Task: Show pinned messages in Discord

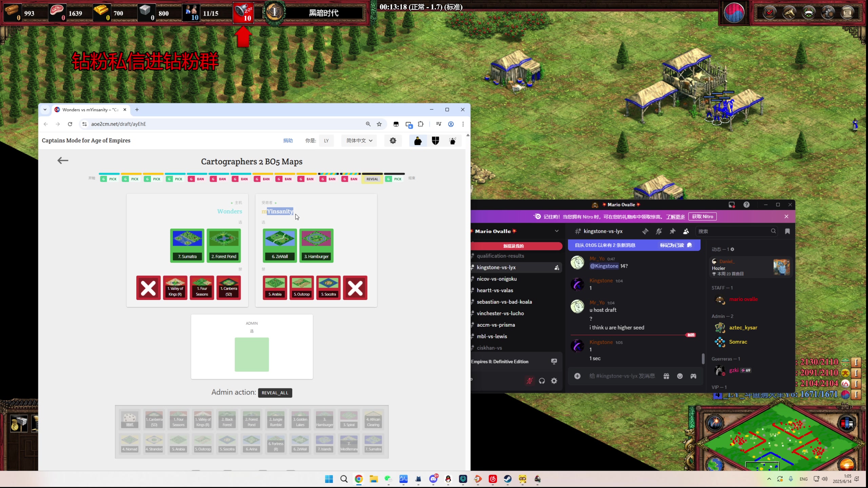Action: point(672,231)
